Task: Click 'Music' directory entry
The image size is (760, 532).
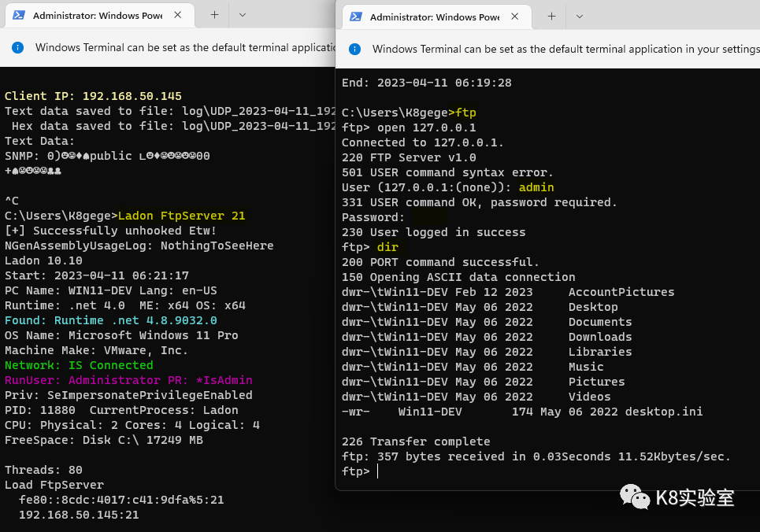Action: (586, 367)
